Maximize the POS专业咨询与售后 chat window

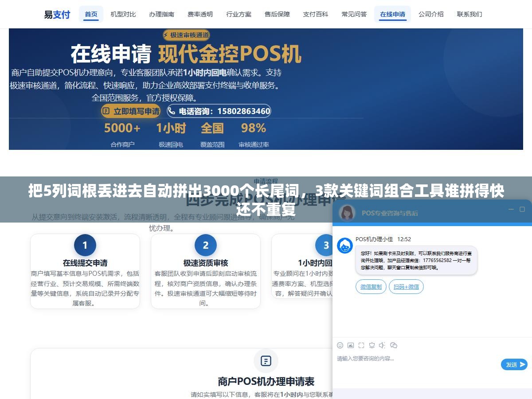[523, 209]
